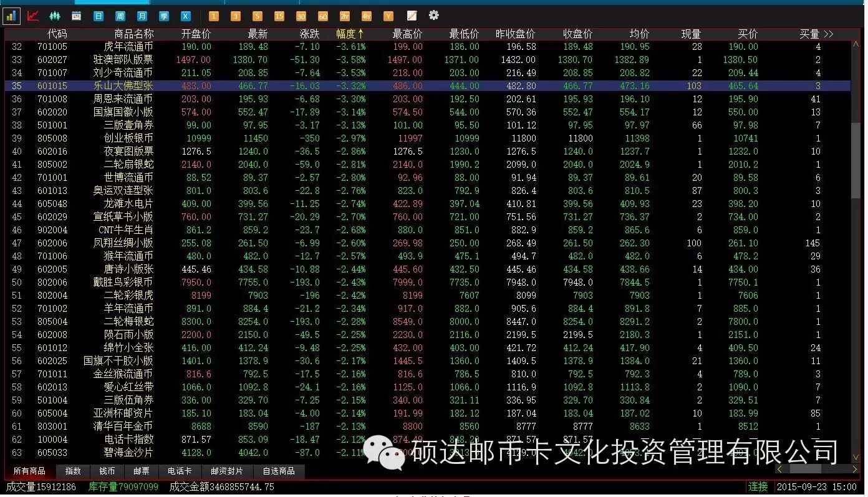Screen dimensions: 868x497
Task: Switch to the 所有商品 tab
Action: click(29, 471)
